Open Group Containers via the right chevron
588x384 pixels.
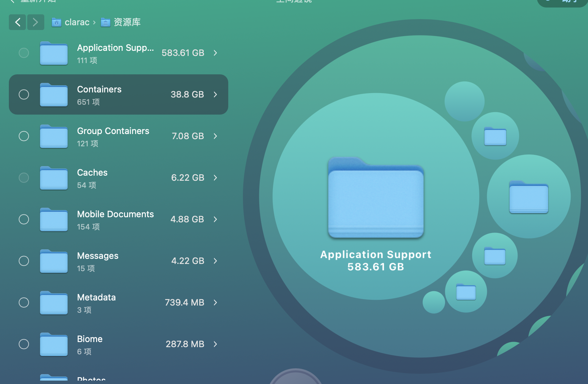click(215, 136)
